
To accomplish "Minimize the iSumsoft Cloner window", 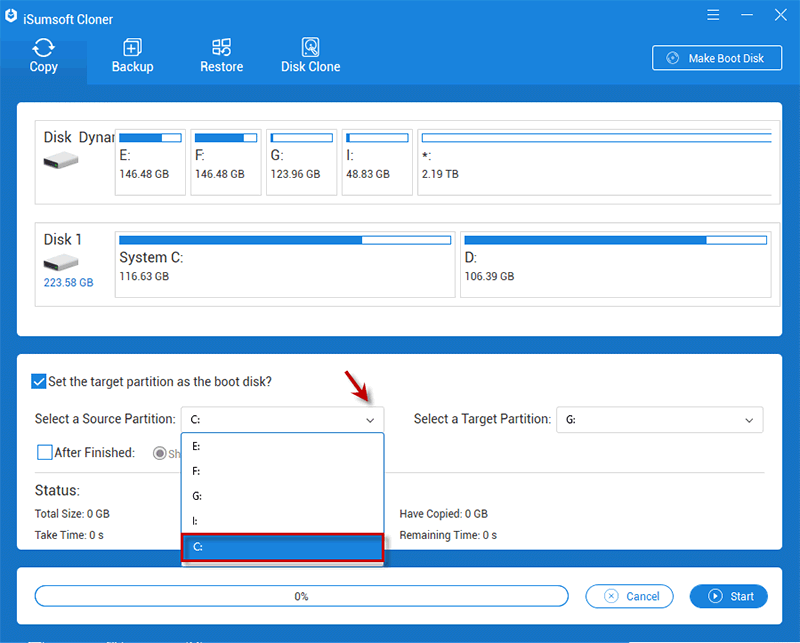I will (x=747, y=15).
